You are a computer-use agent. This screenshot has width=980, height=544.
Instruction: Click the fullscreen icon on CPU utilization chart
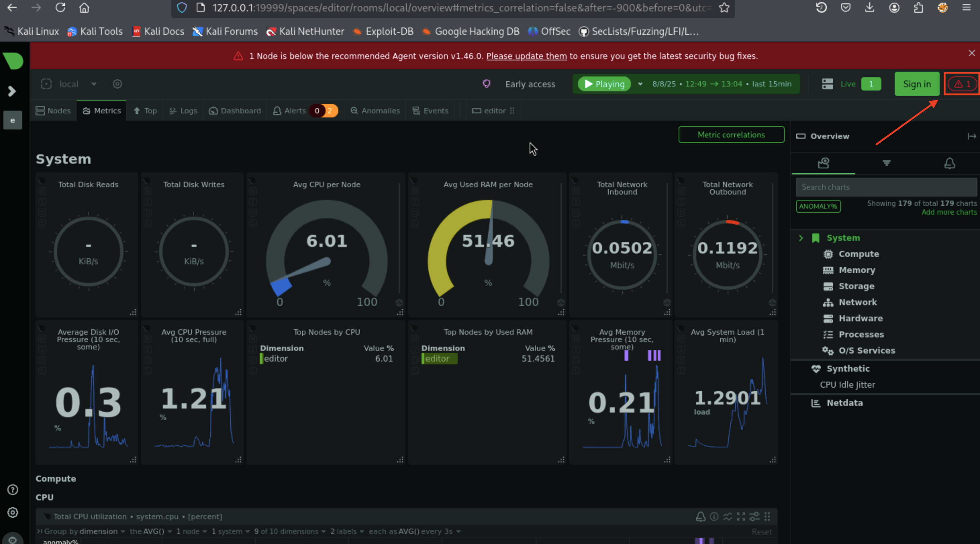pos(741,516)
